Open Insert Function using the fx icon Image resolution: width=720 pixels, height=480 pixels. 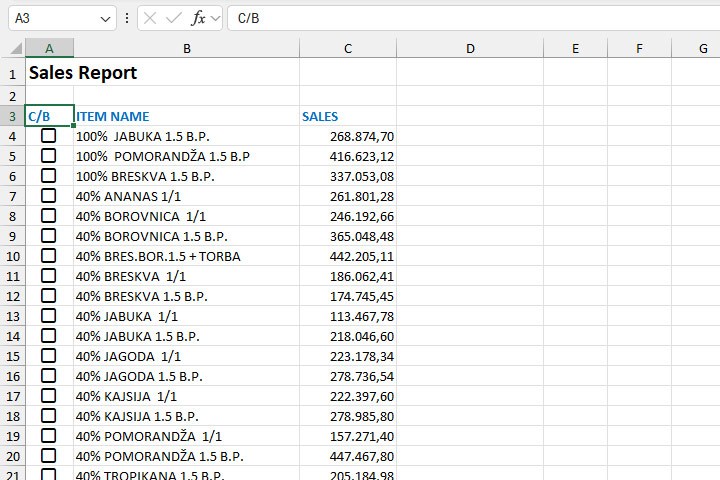[198, 18]
